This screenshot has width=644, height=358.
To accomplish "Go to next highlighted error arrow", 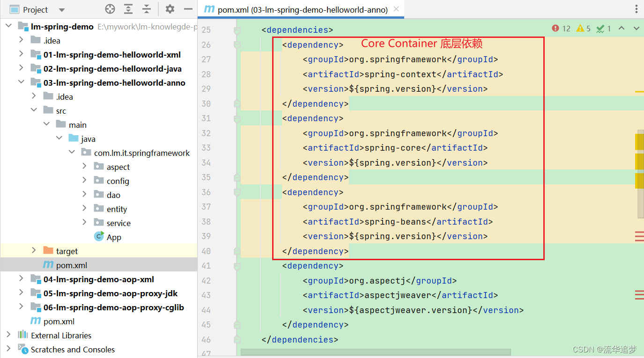I will coord(637,28).
